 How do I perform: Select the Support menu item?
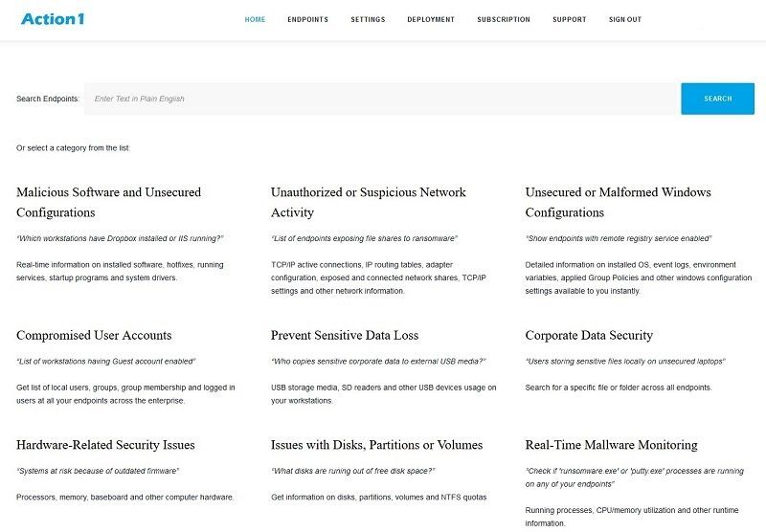[x=569, y=19]
